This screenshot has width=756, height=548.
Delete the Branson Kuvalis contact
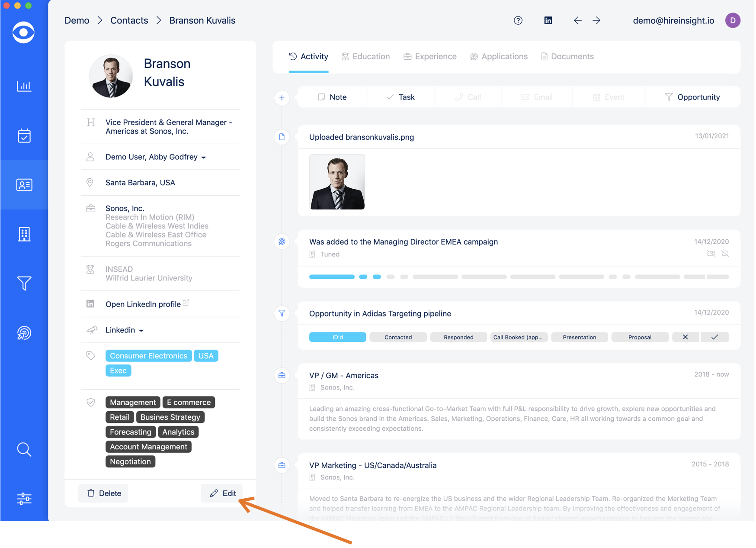(x=103, y=493)
